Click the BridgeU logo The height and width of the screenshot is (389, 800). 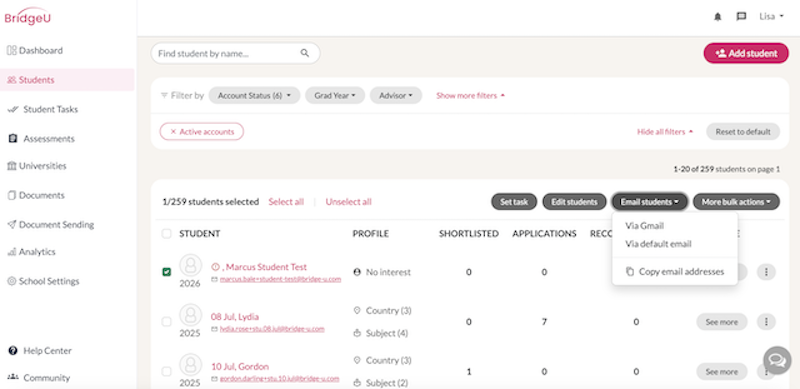28,16
